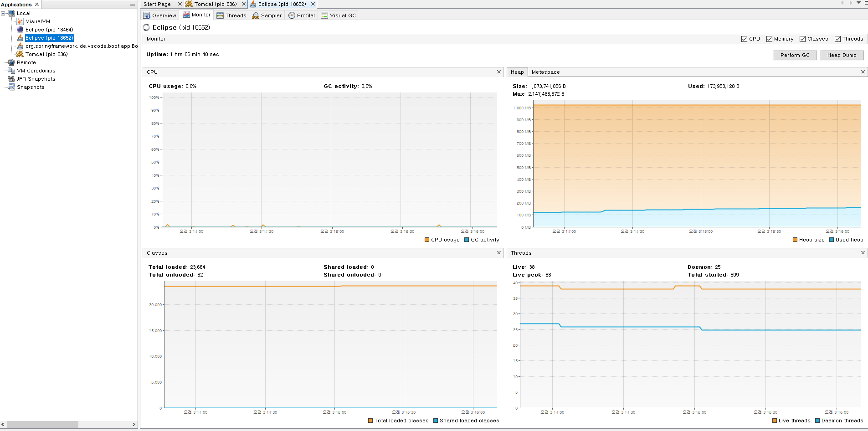This screenshot has height=431, width=868.
Task: Open the Sampler tab
Action: coord(267,15)
